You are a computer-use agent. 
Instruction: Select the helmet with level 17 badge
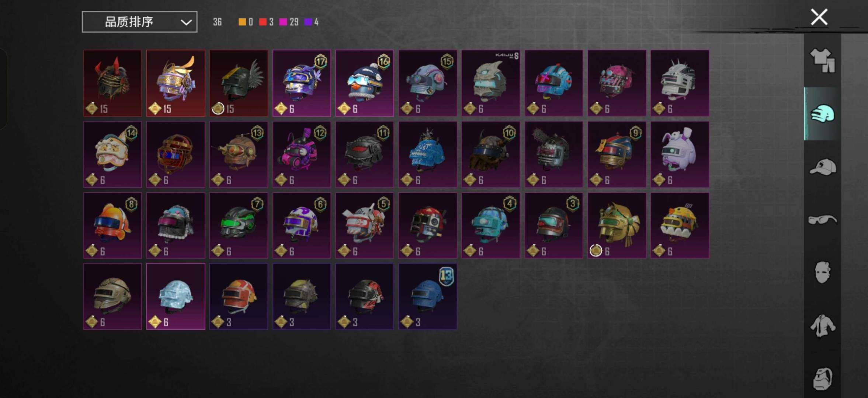coord(302,83)
